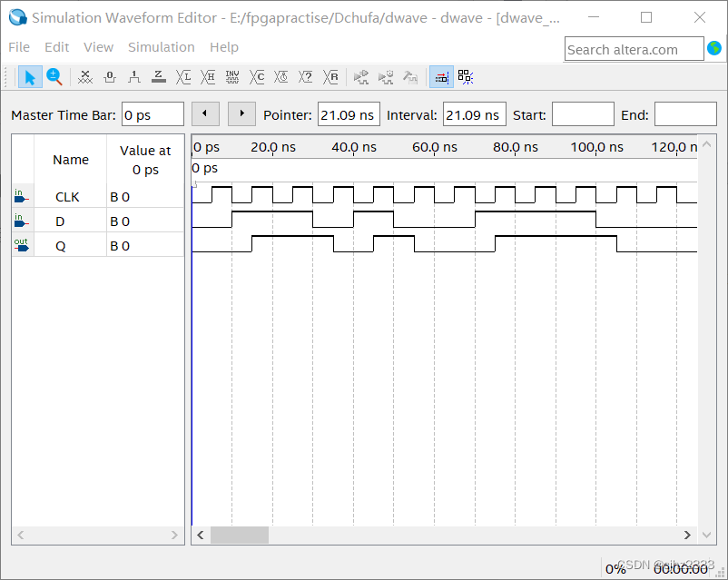Maximize the Simulation Waveform Editor window
The image size is (728, 580).
point(646,17)
